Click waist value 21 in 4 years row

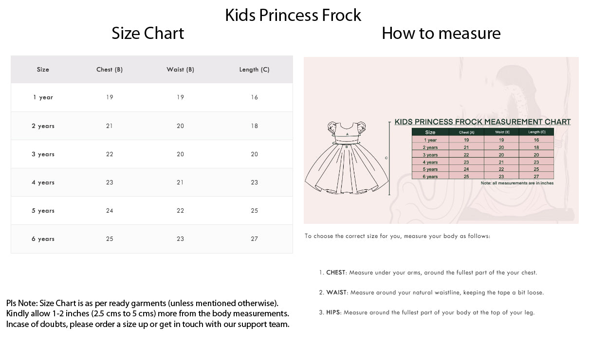[x=180, y=182]
